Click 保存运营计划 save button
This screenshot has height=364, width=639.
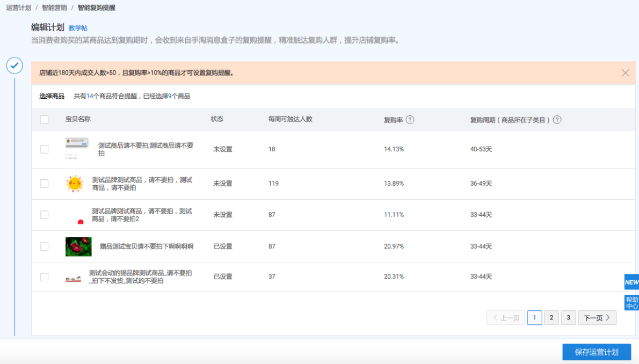597,352
